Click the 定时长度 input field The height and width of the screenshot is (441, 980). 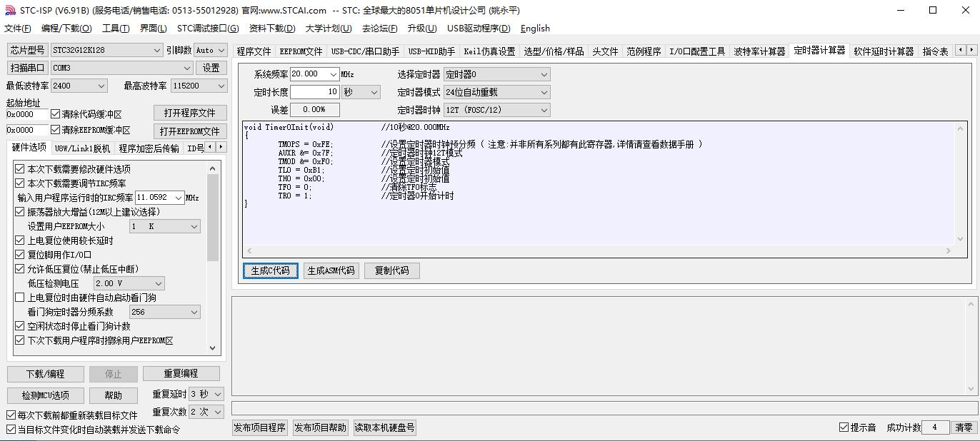pos(315,92)
